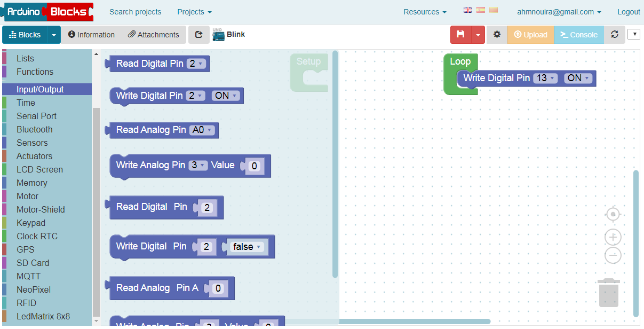Select the zoom in icon on canvas
The image size is (644, 329).
coord(613,237)
